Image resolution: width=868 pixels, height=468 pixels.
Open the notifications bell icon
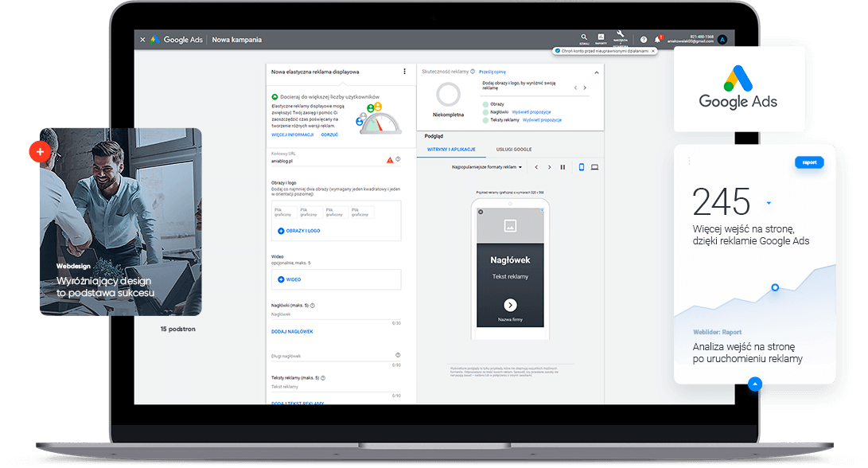coord(658,39)
